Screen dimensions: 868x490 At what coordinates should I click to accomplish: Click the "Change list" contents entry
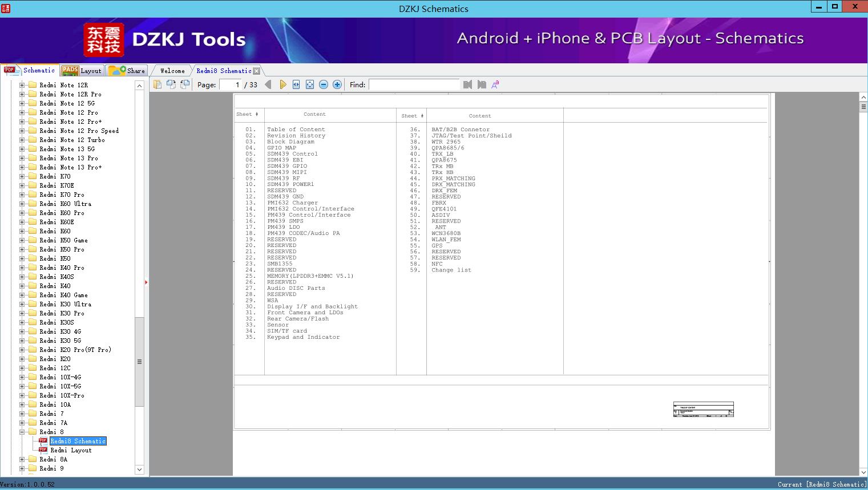(x=451, y=270)
